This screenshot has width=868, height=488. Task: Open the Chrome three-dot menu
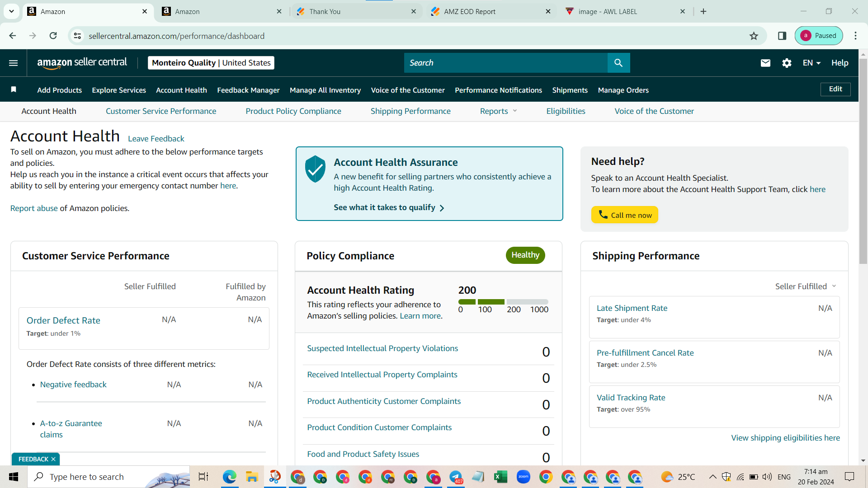[x=855, y=36]
